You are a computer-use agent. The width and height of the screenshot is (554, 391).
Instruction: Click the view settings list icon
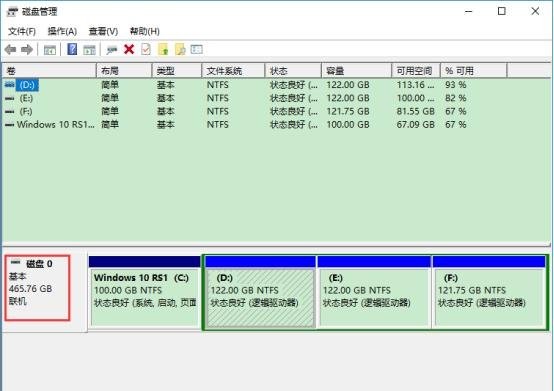pyautogui.click(x=196, y=49)
